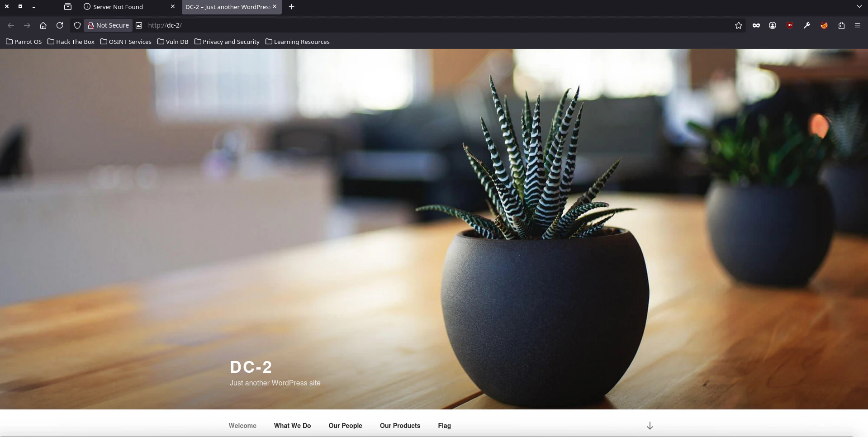Open the browser home page

[43, 25]
